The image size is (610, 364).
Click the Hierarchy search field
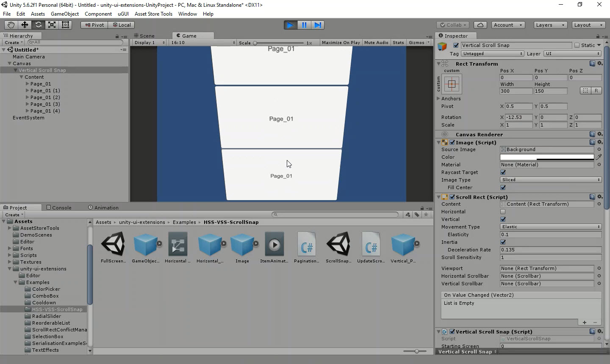click(75, 42)
